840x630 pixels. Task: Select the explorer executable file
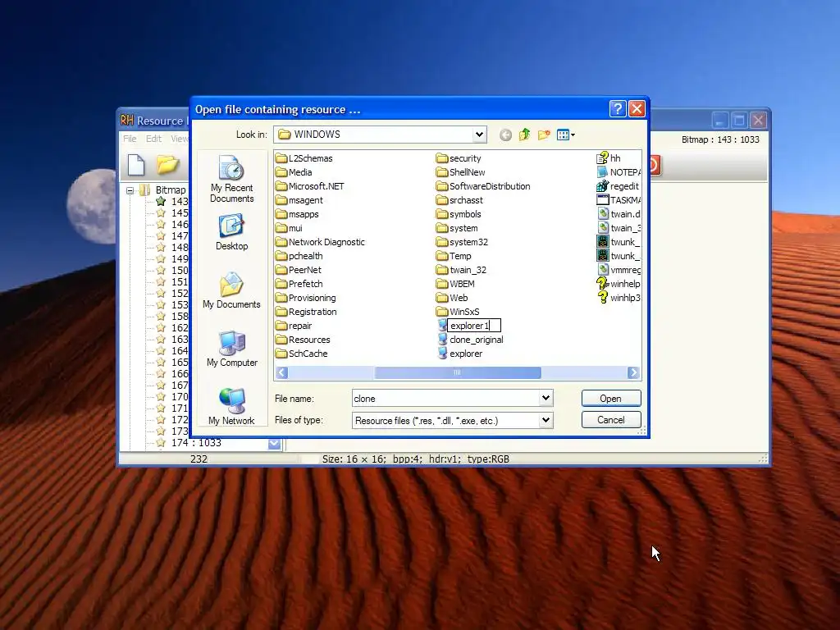(x=460, y=354)
